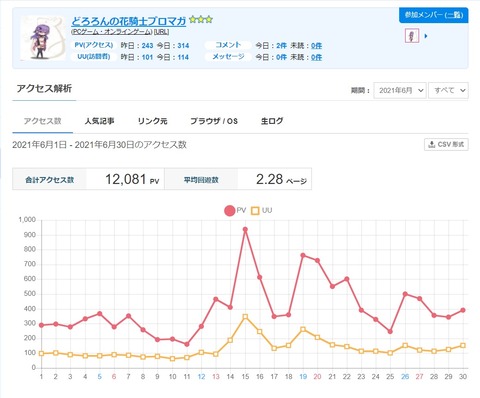Switch to the 生ログ tab
This screenshot has height=398, width=480.
click(x=272, y=121)
